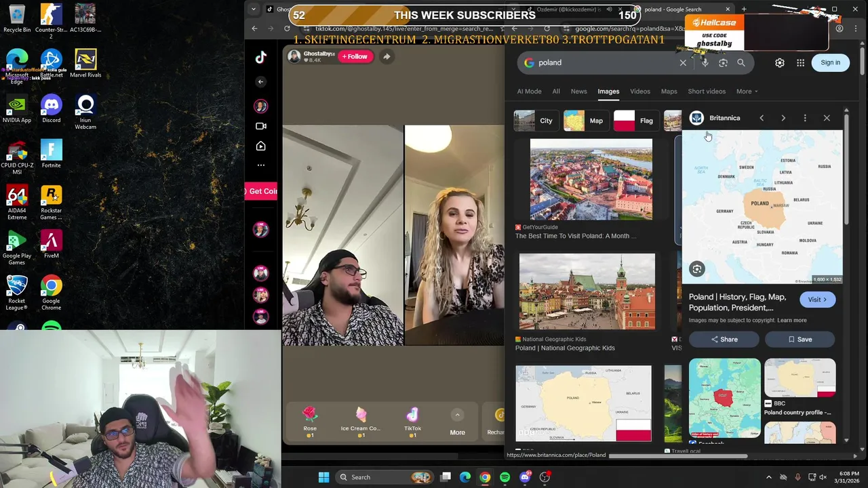Open the GetYourGuide Warsaw aerial image
This screenshot has height=488, width=868.
591,180
